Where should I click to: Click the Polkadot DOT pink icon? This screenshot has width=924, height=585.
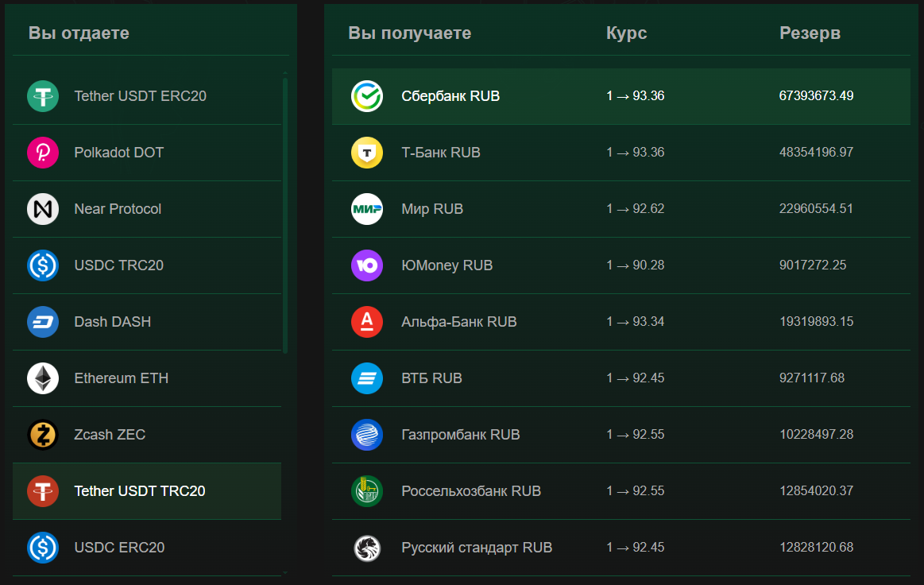tap(43, 153)
